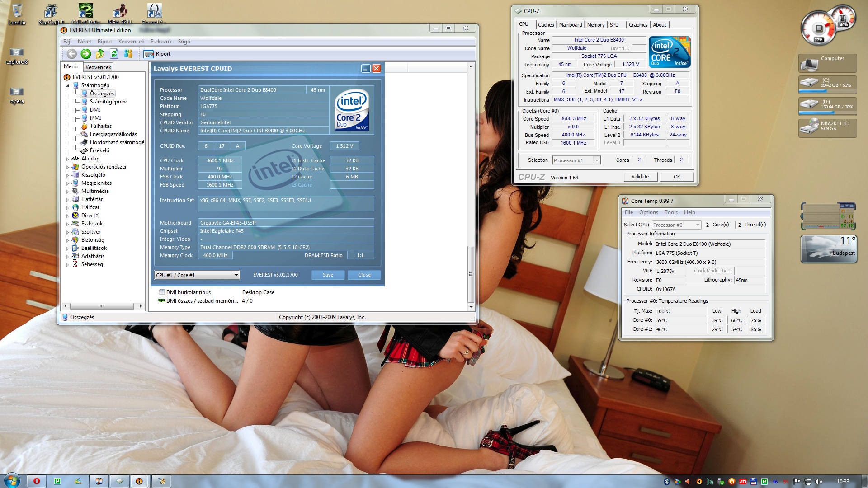Switch to CPU-Z Memory tab

pos(595,25)
